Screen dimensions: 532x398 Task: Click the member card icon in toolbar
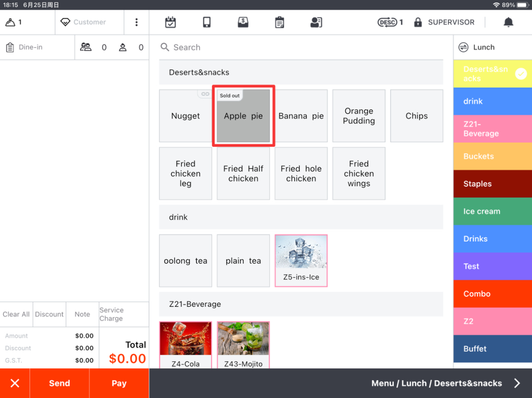(316, 22)
